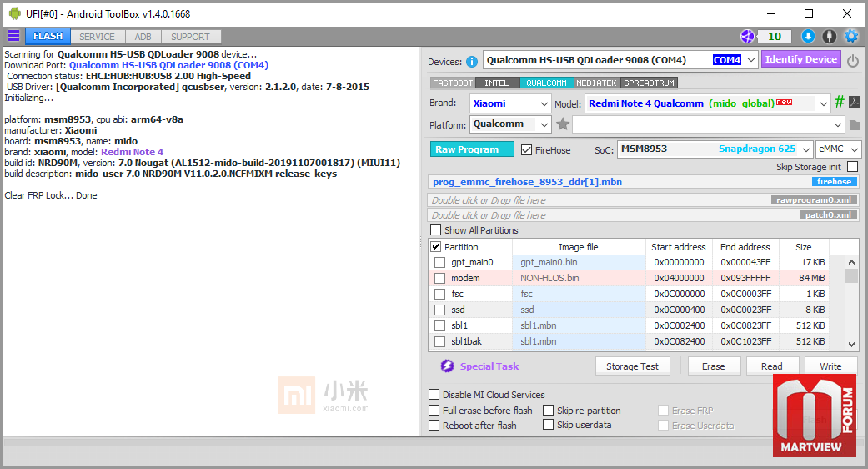868x469 pixels.
Task: Click partition list scrollbar down arrow
Action: coord(852,344)
